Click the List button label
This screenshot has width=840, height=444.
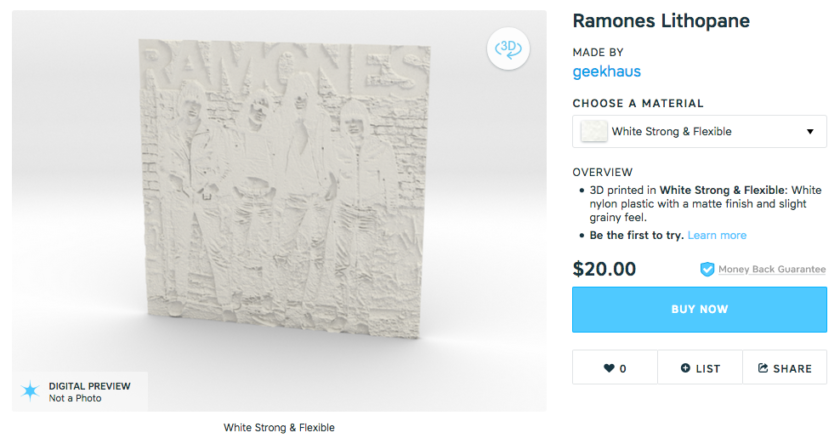pos(708,368)
